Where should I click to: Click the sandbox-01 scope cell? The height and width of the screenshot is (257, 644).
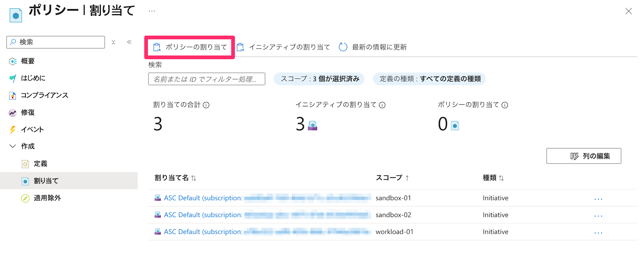pos(393,198)
